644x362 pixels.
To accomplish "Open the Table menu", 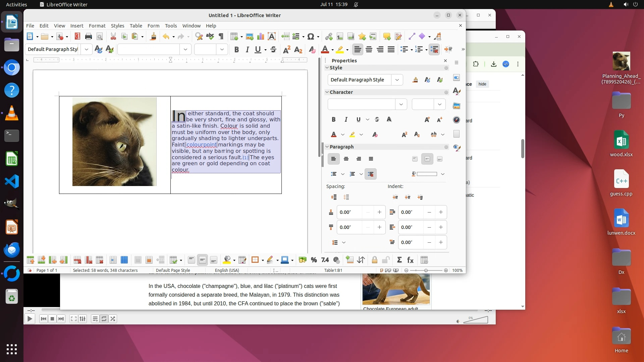I will [x=136, y=25].
